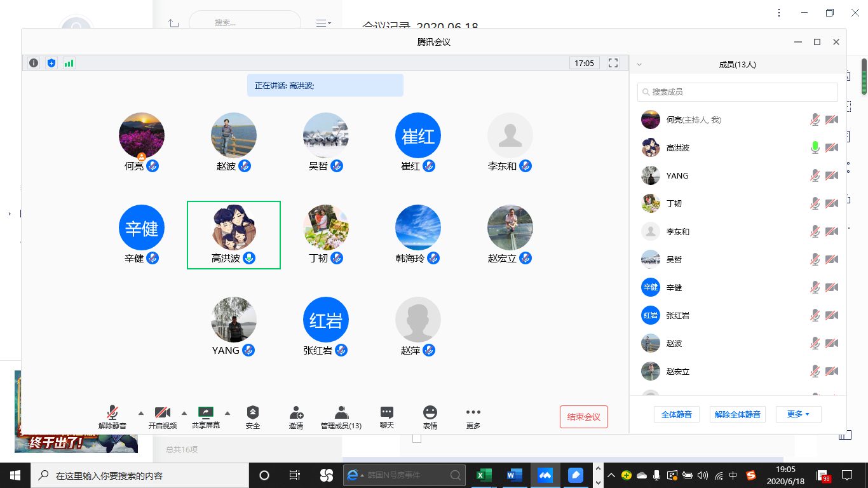Click the meeting info icon at top-left
The height and width of the screenshot is (488, 868).
[34, 63]
